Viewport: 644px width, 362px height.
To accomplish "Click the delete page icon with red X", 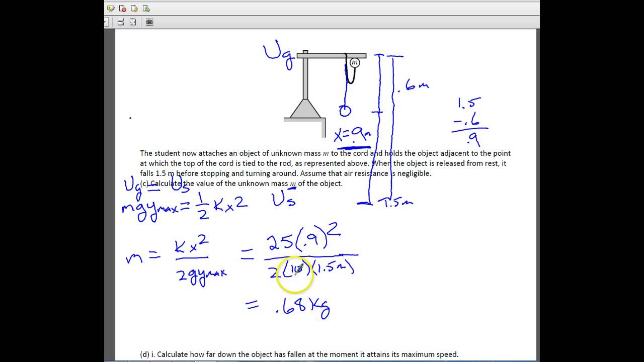I will (x=123, y=9).
